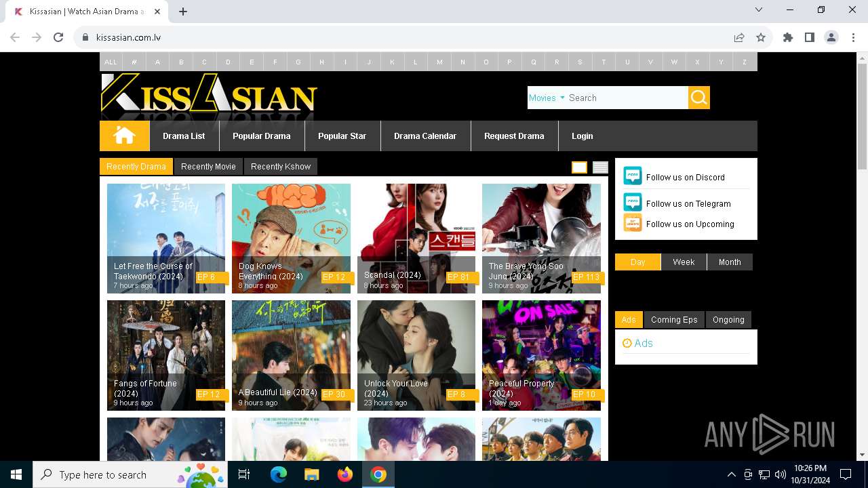Open The Brave Yong Soo Jung poster
This screenshot has height=488, width=868.
(541, 239)
